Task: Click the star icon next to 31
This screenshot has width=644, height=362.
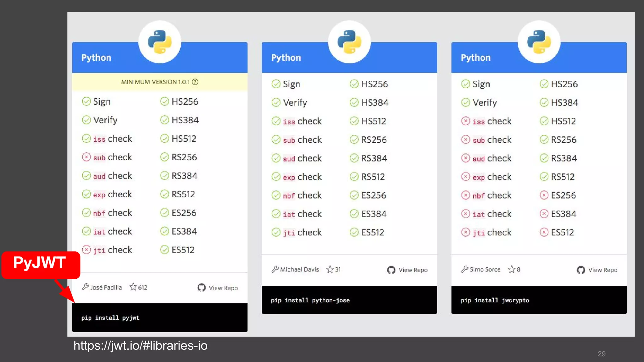Action: (330, 269)
